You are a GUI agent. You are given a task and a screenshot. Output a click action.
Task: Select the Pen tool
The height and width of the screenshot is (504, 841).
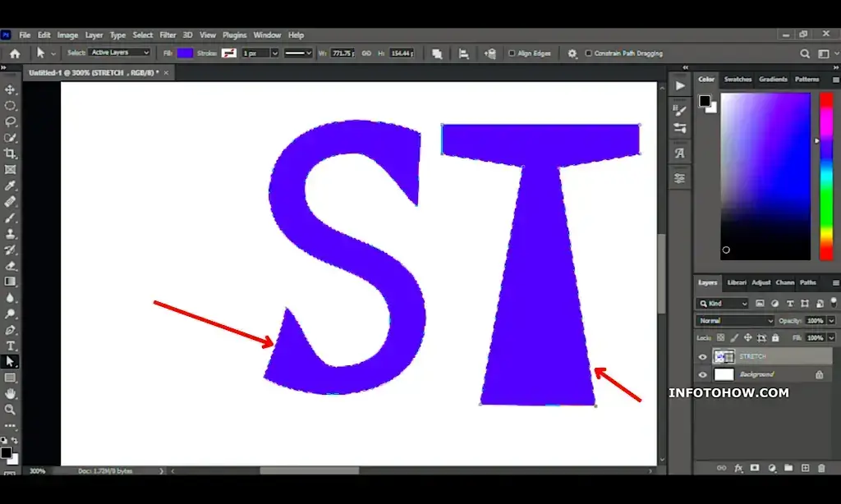click(x=10, y=330)
